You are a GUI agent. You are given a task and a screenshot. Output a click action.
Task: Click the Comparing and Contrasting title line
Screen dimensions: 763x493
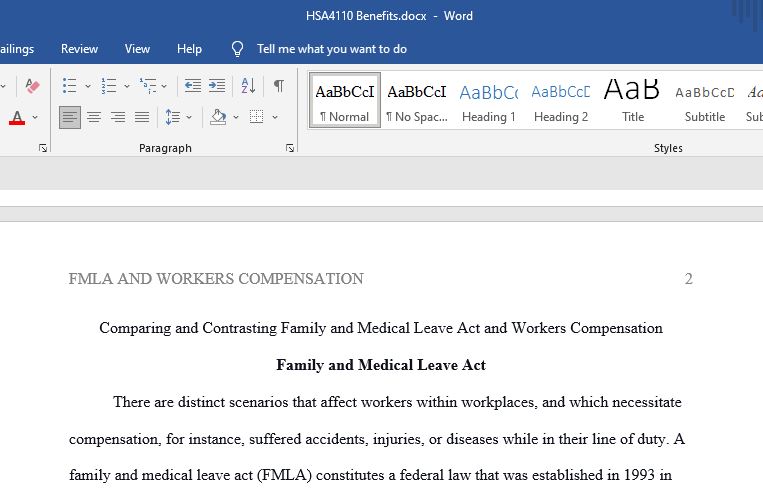[381, 328]
